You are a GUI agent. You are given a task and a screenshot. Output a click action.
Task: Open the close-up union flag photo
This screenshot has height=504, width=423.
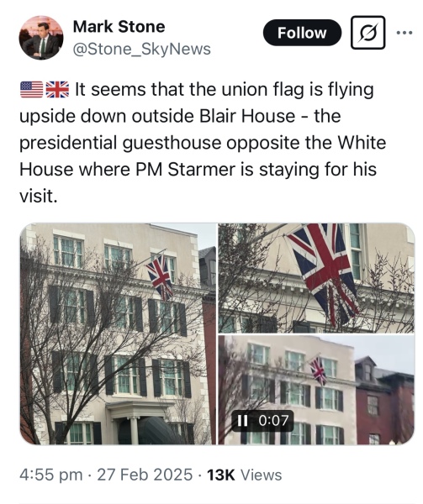(316, 278)
